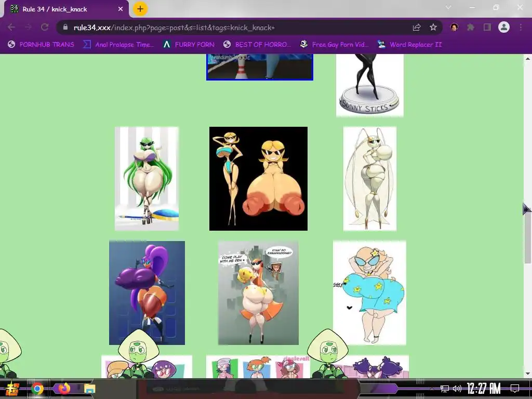
Task: Click the vertical scrollbar thumb
Action: 528,237
